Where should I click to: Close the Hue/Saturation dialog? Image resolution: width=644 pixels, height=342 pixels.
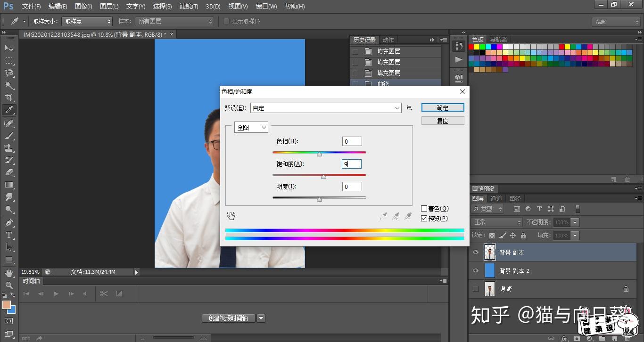[x=462, y=92]
